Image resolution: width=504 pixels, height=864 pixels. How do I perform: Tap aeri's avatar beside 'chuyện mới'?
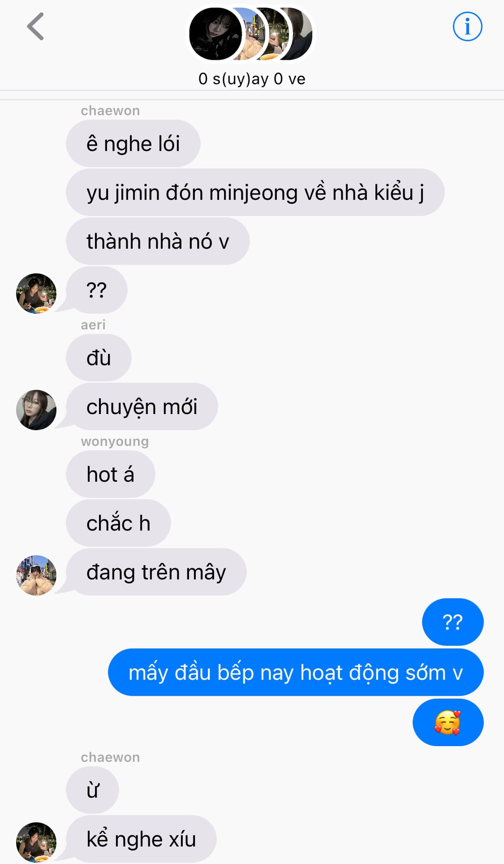(x=36, y=410)
